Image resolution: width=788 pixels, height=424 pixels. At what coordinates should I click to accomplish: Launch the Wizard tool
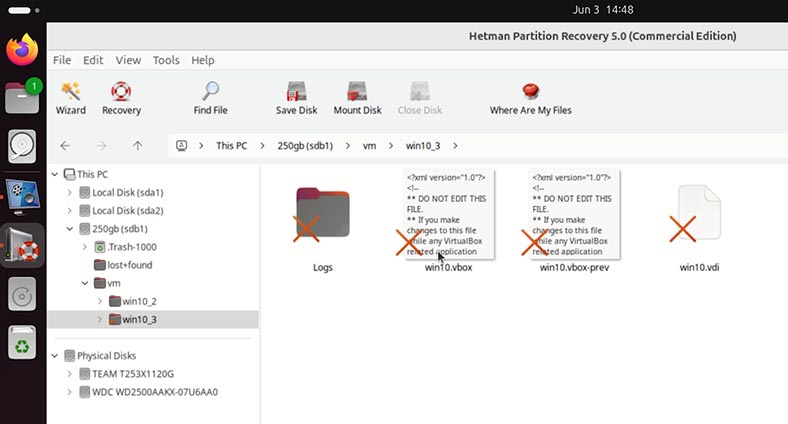click(70, 98)
